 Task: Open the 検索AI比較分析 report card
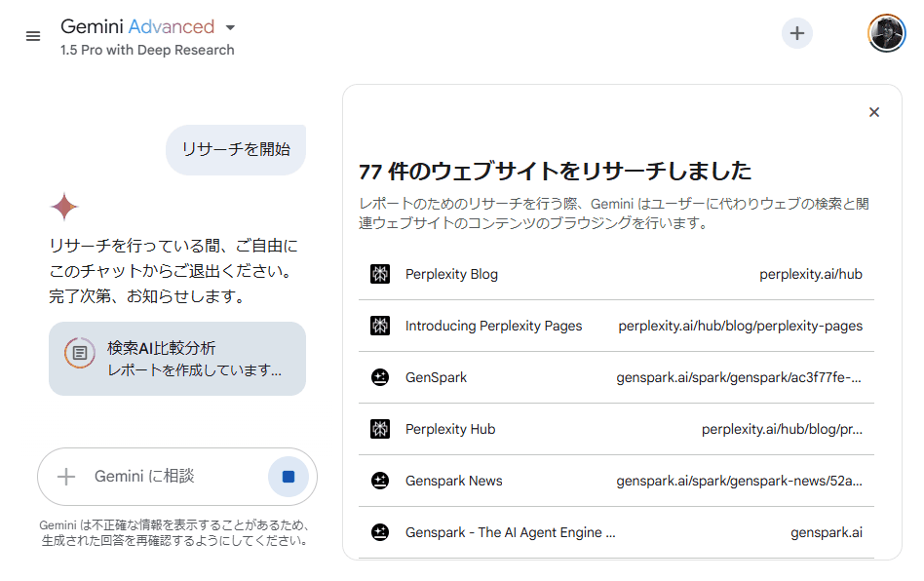click(x=177, y=359)
